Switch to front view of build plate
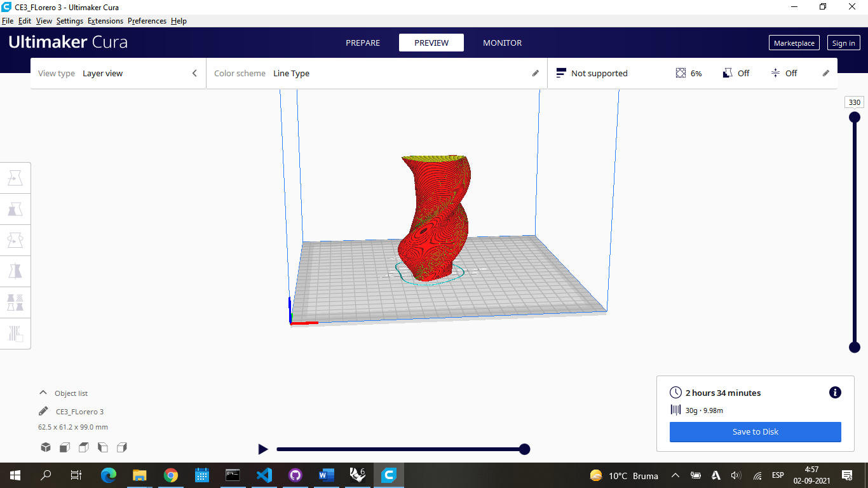Image resolution: width=868 pixels, height=488 pixels. point(64,447)
